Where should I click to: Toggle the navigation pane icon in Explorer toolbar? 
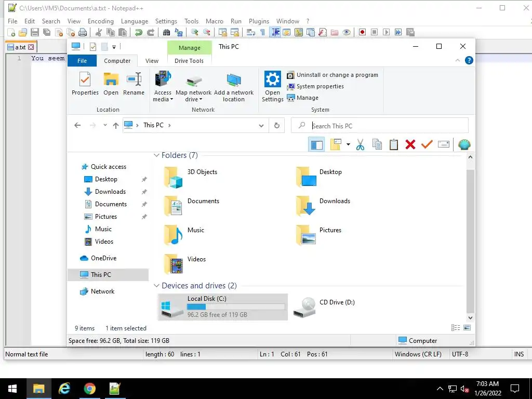coord(316,145)
